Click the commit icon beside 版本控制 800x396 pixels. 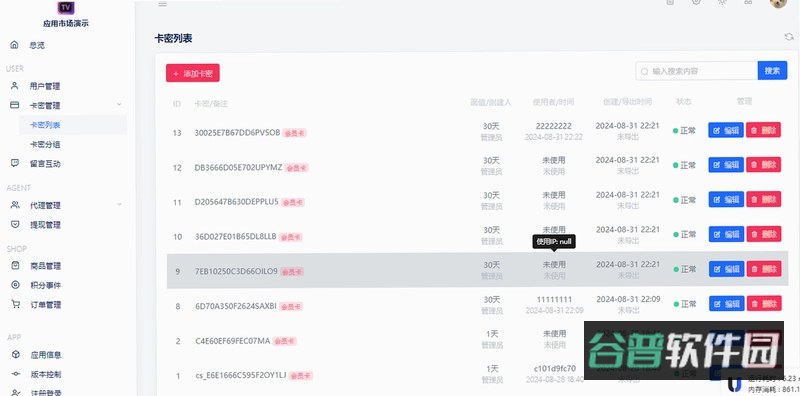pos(16,374)
